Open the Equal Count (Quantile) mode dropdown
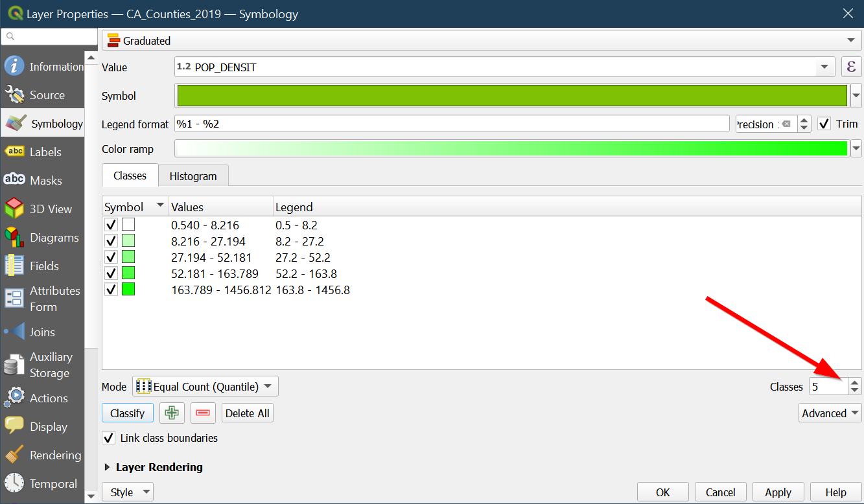Image resolution: width=864 pixels, height=504 pixels. pyautogui.click(x=205, y=387)
